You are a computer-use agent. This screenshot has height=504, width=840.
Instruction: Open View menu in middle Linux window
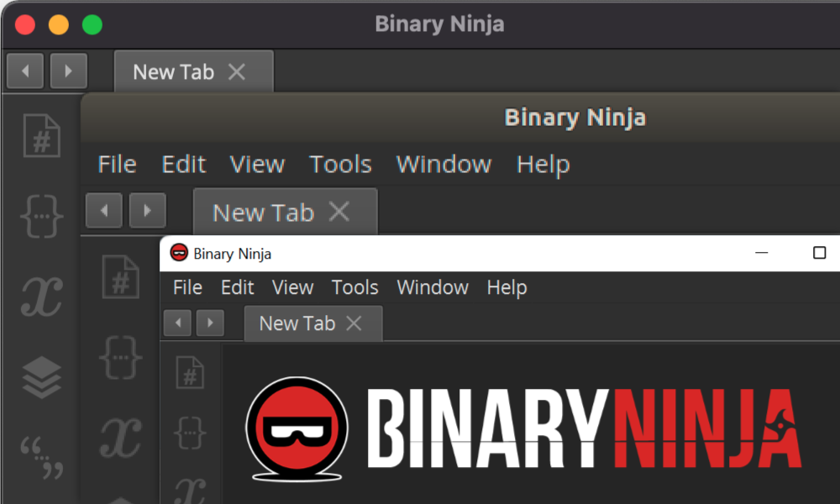coord(257,164)
